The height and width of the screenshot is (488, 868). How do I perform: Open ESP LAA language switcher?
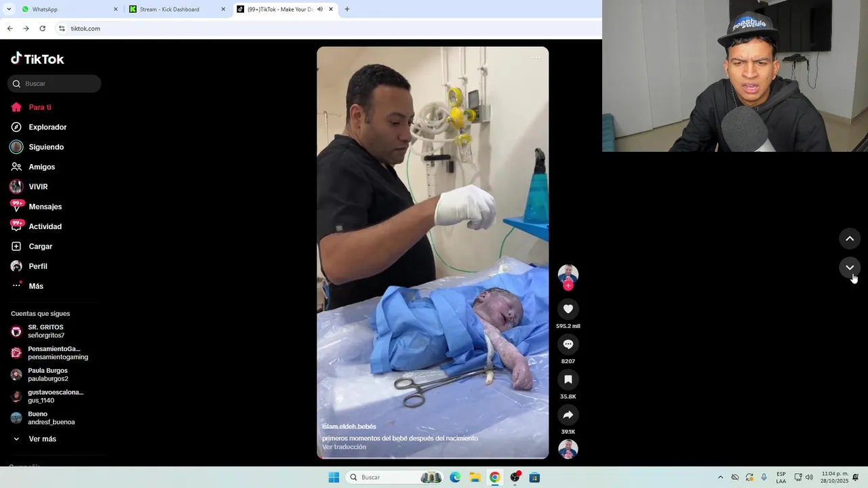point(781,477)
